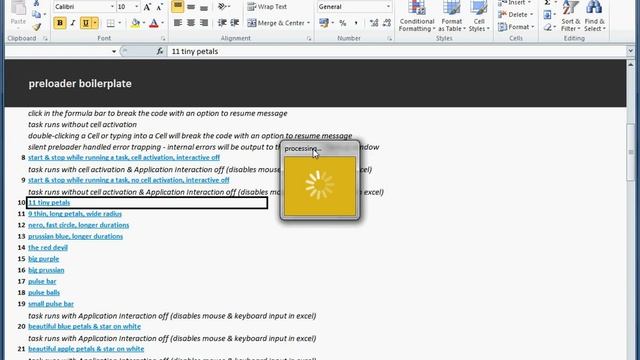Open link '9 thin, long petals, wide radius'
640x360 pixels.
[75, 213]
